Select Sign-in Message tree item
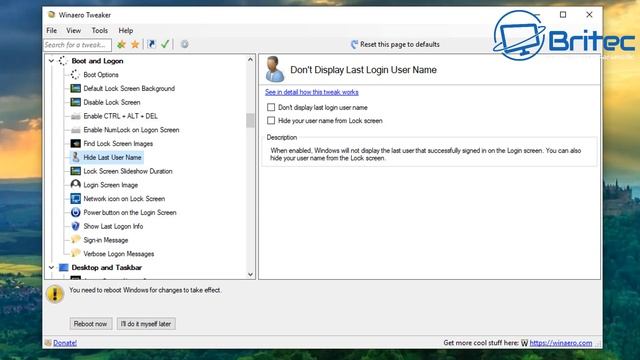The width and height of the screenshot is (640, 360). click(x=106, y=240)
